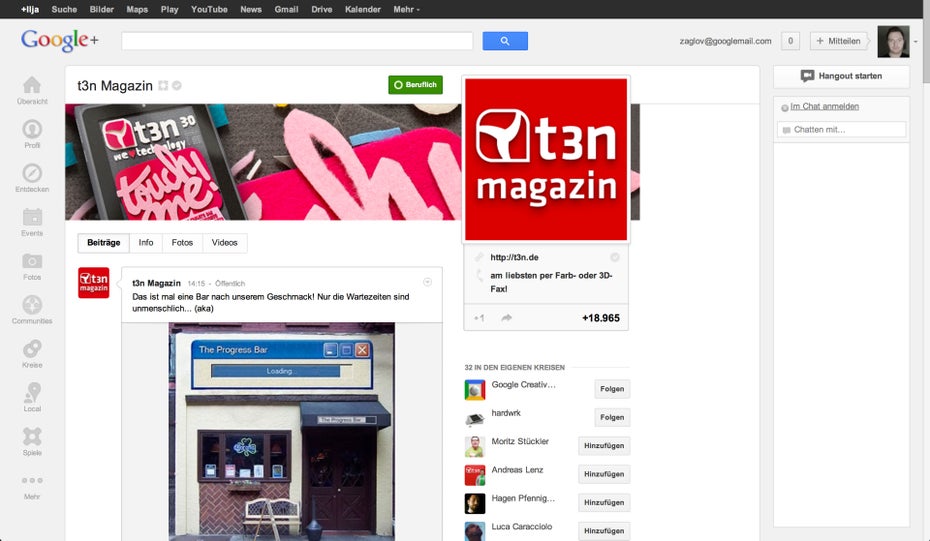
Task: Add Hagen Pfennig via Hinzufügen
Action: tap(604, 503)
